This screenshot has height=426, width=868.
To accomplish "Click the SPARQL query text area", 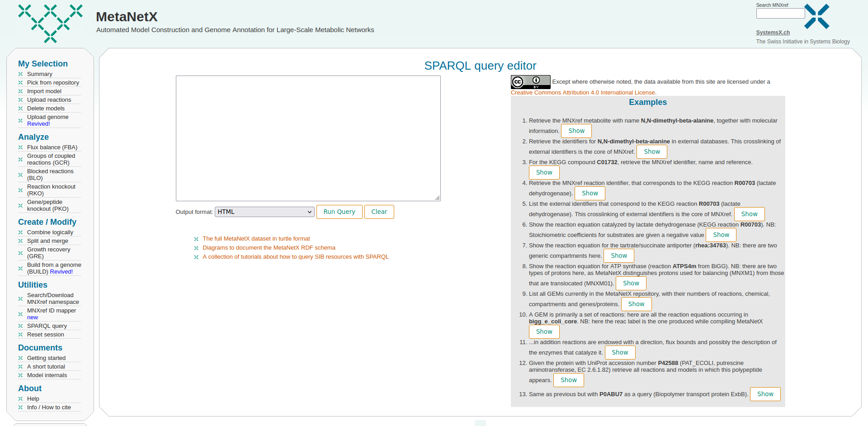I will 308,138.
